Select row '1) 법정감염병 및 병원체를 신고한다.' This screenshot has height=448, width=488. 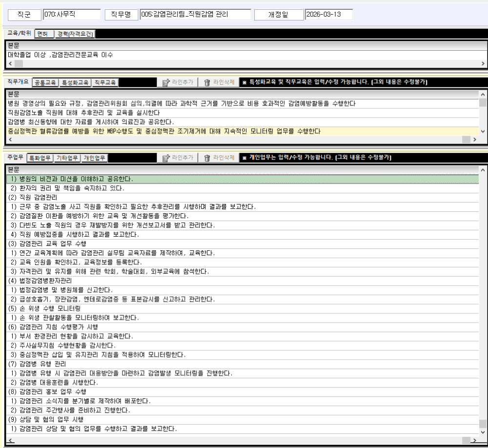click(x=243, y=290)
